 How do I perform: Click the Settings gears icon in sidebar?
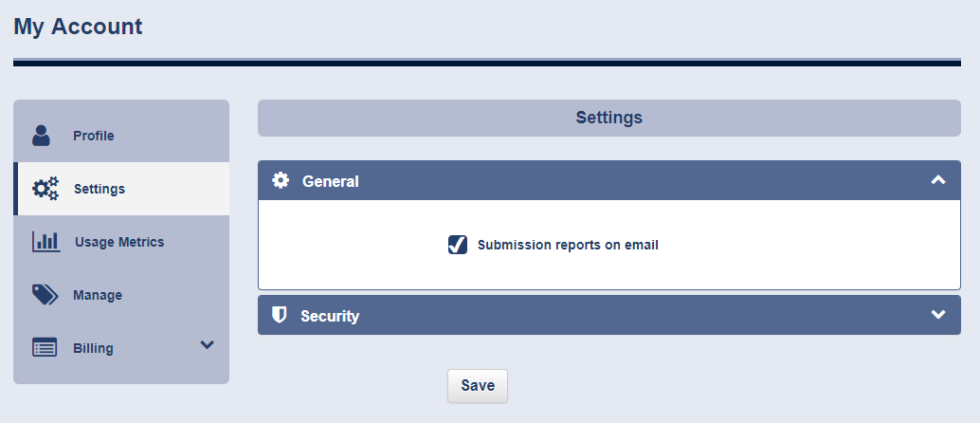[45, 189]
